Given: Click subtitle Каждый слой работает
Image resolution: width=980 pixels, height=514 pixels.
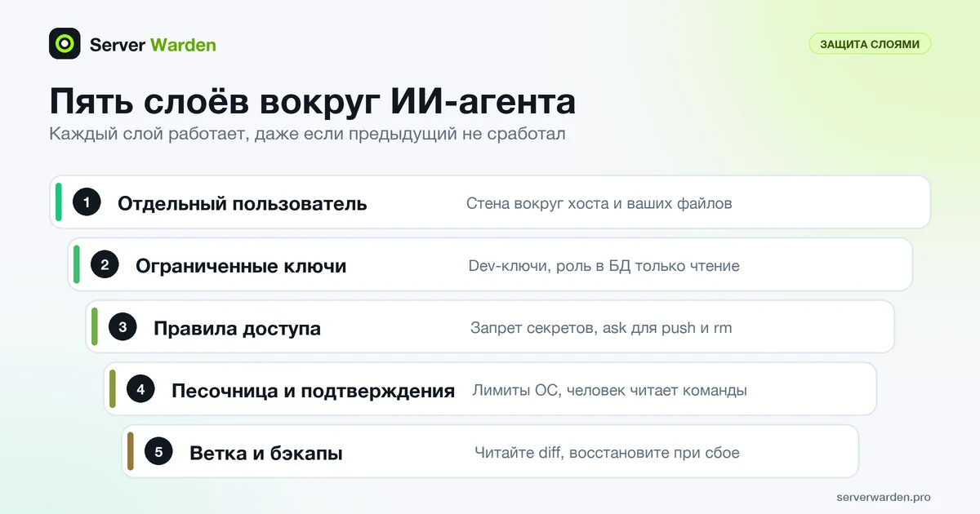Looking at the screenshot, I should 307,134.
